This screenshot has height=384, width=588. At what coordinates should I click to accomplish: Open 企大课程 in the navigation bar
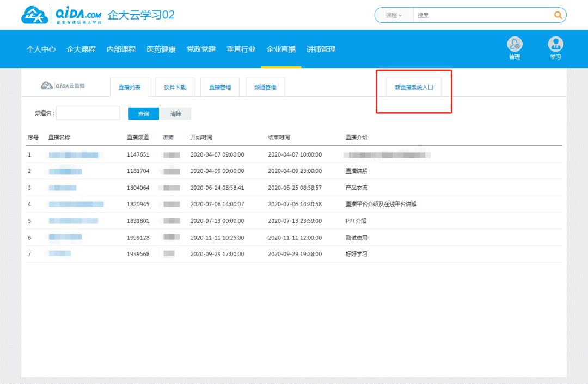[81, 49]
